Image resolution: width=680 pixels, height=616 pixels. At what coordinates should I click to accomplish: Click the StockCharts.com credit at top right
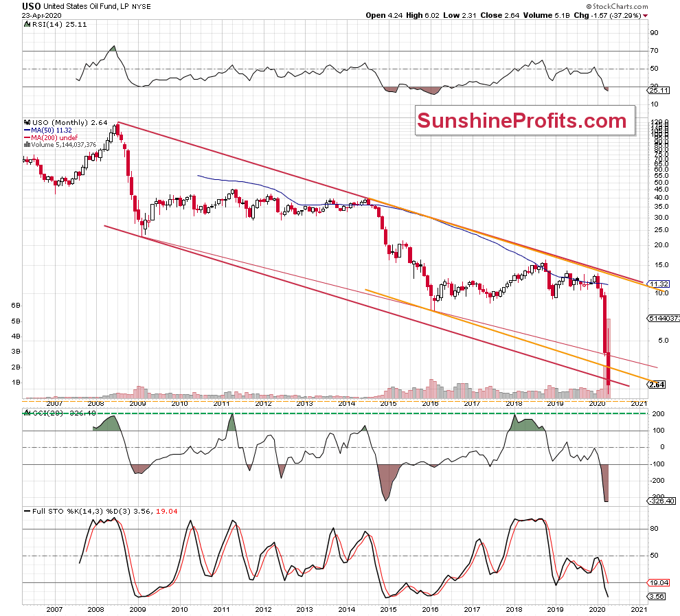tap(617, 6)
